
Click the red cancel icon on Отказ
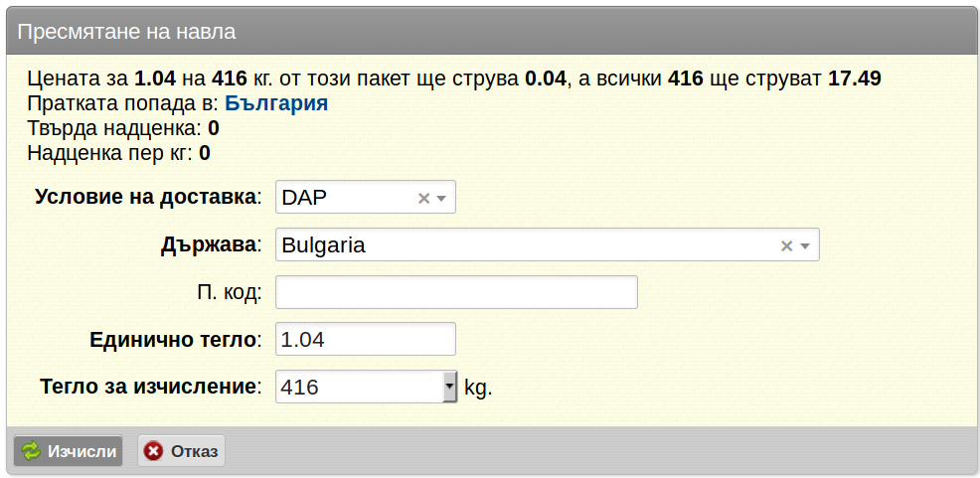click(153, 451)
